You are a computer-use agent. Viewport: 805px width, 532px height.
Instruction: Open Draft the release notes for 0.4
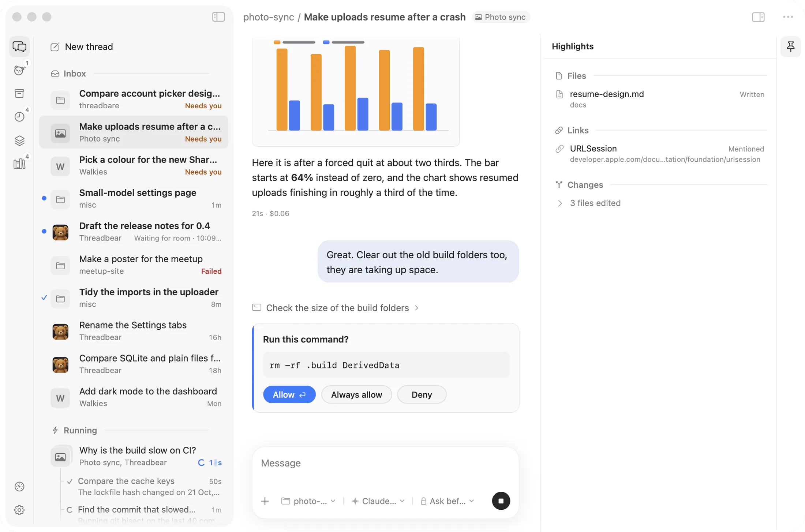(x=134, y=232)
